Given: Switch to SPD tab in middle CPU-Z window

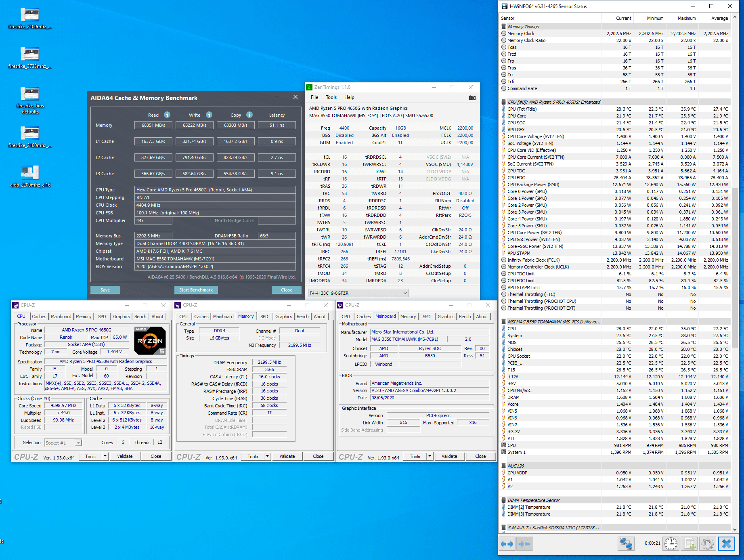Looking at the screenshot, I should pos(264,317).
